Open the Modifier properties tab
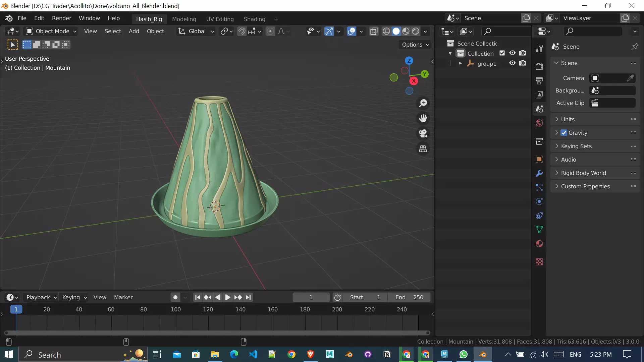Image resolution: width=644 pixels, height=362 pixels. pyautogui.click(x=539, y=173)
